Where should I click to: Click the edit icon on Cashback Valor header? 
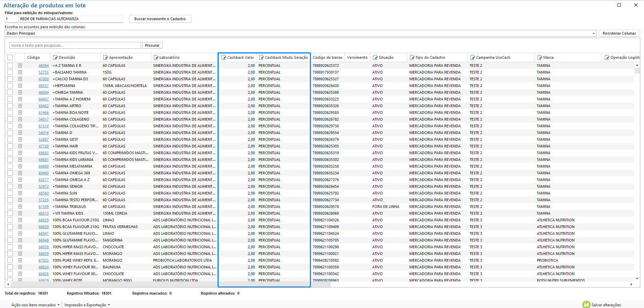(x=224, y=57)
